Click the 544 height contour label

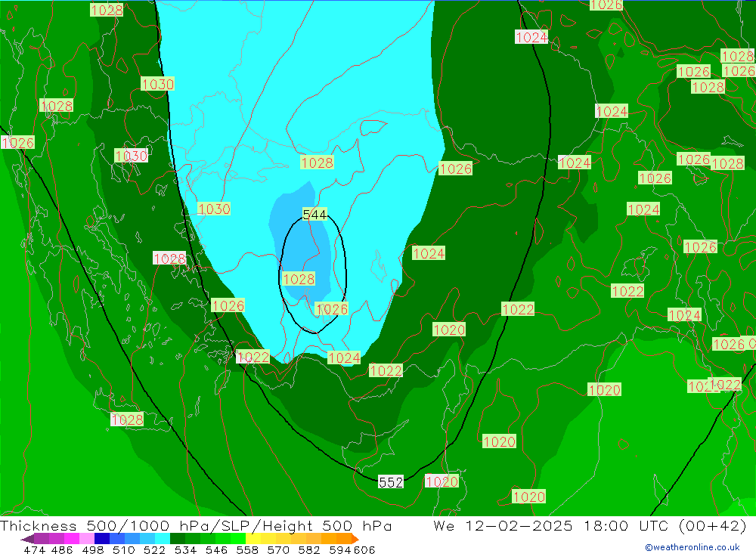tap(314, 215)
